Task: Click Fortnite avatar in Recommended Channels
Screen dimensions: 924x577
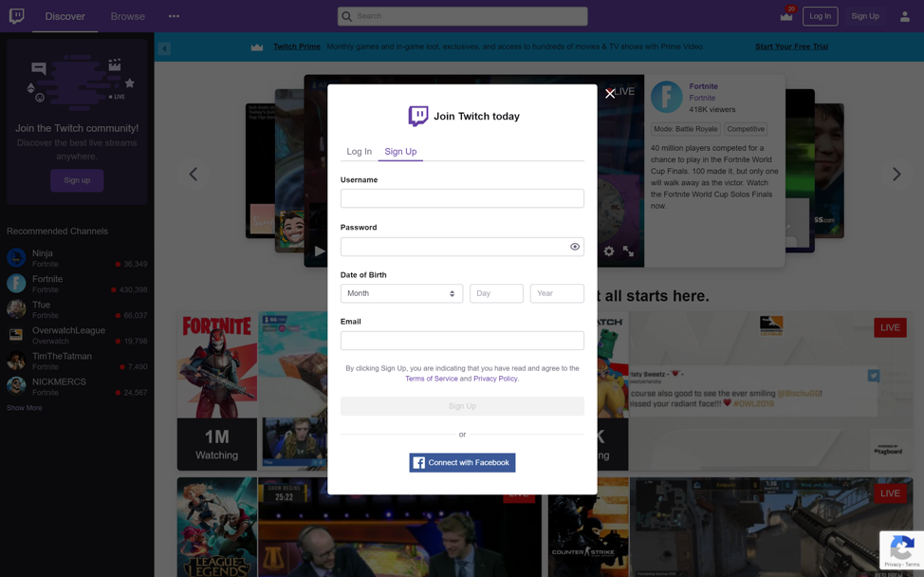Action: click(x=16, y=284)
